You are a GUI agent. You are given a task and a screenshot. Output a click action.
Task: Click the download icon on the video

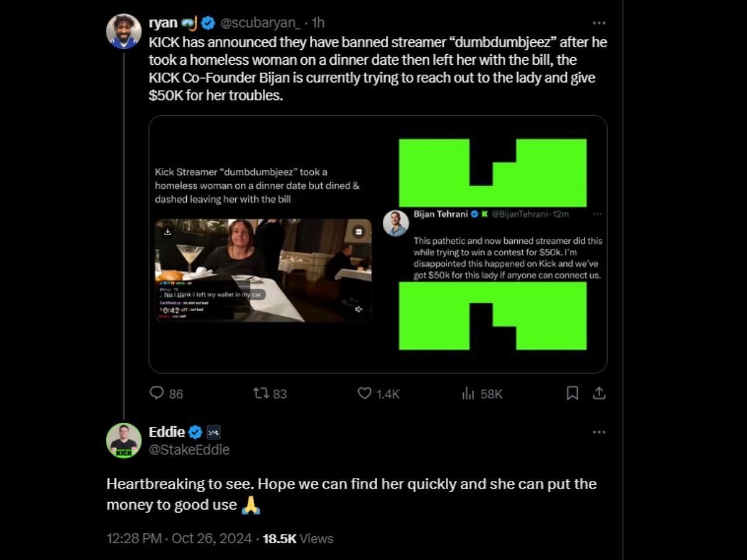167,231
